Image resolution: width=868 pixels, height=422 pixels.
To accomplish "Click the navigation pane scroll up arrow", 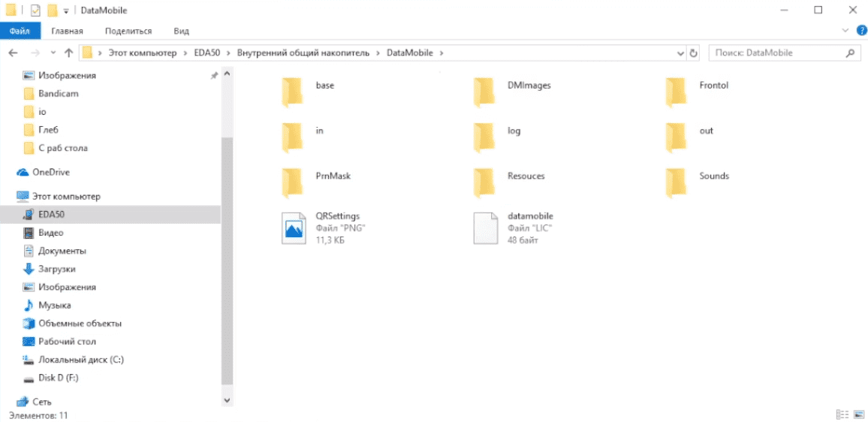I will (227, 74).
